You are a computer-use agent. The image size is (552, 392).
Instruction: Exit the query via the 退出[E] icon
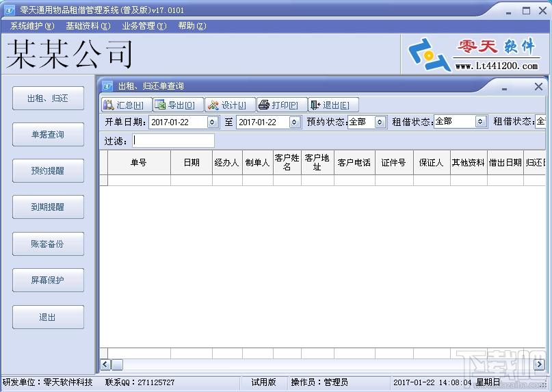pyautogui.click(x=315, y=105)
